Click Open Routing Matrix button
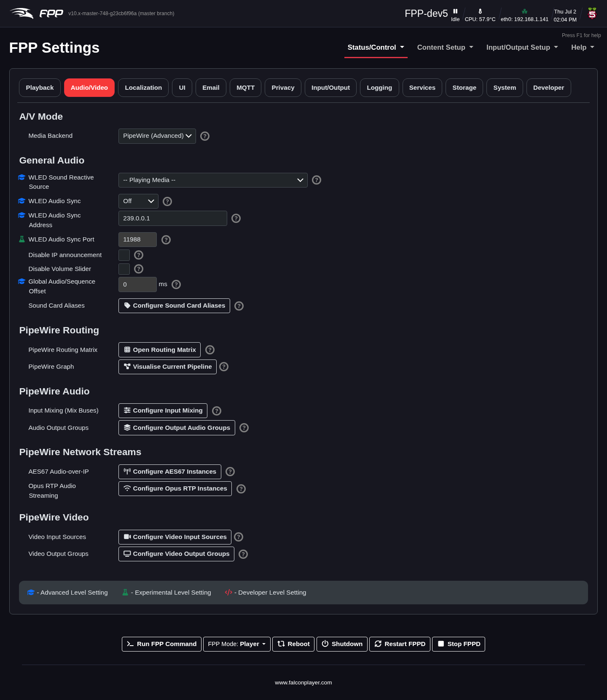Image resolution: width=607 pixels, height=700 pixels. [x=159, y=350]
